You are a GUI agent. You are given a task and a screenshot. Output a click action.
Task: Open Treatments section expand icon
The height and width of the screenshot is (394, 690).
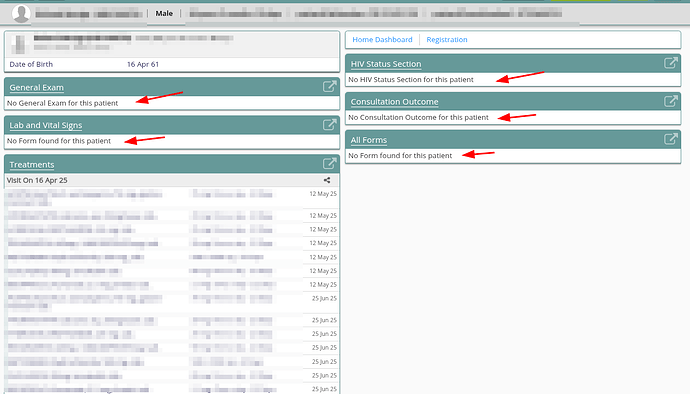pos(330,164)
